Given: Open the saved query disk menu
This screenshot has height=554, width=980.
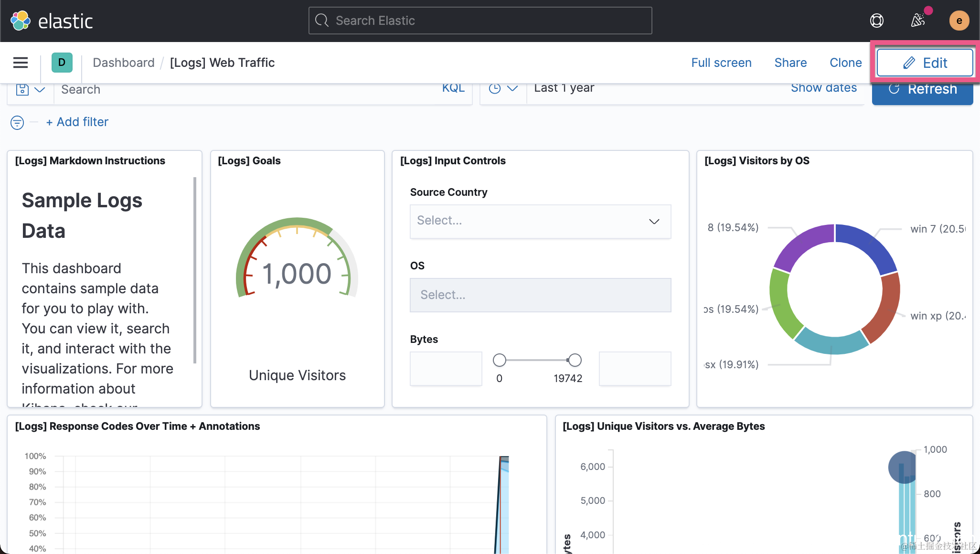Looking at the screenshot, I should (x=30, y=90).
